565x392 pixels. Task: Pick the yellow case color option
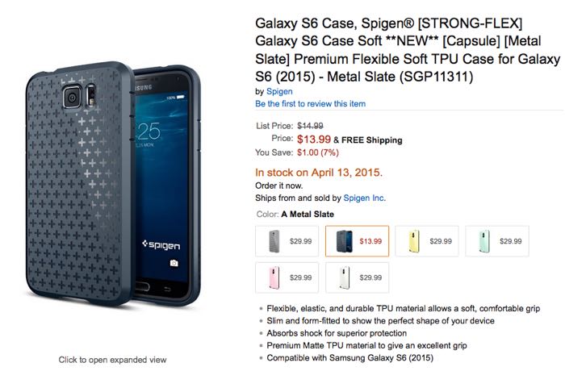[x=427, y=240]
